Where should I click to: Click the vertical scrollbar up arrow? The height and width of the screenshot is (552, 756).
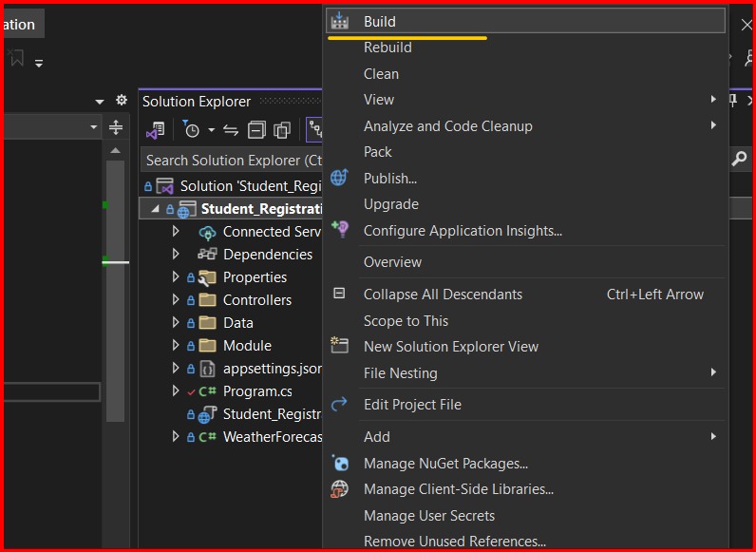[115, 150]
